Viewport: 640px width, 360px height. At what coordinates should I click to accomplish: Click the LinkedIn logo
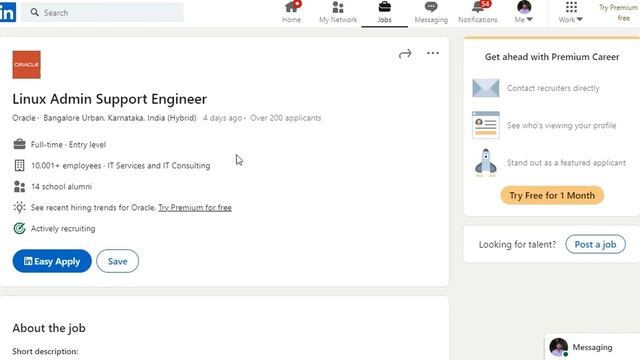point(7,12)
